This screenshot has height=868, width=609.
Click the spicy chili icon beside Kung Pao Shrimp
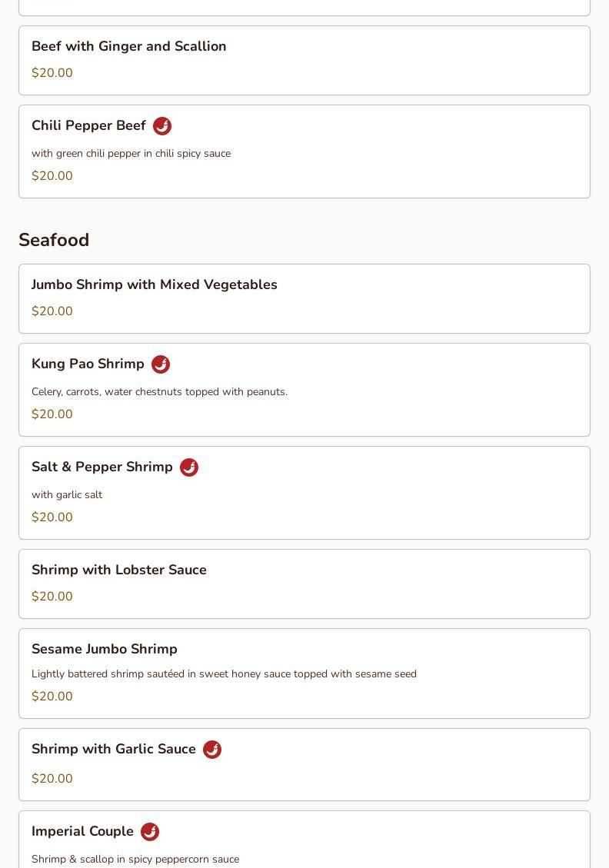[x=161, y=364]
